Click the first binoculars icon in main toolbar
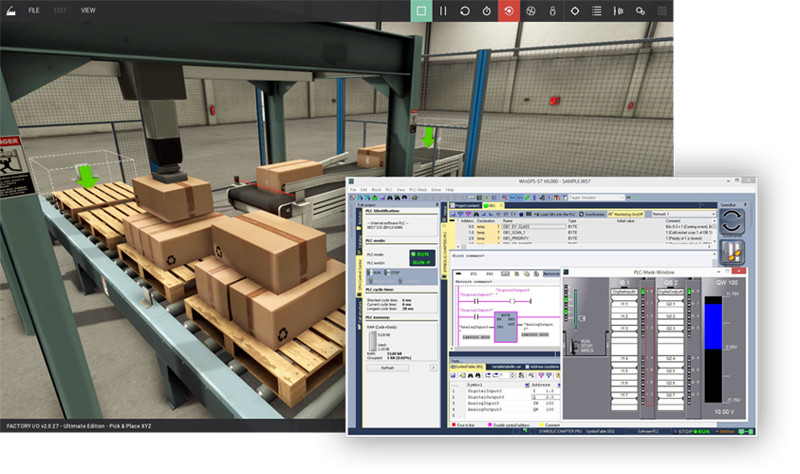Screen dimensions: 800x474 pyautogui.click(x=390, y=197)
